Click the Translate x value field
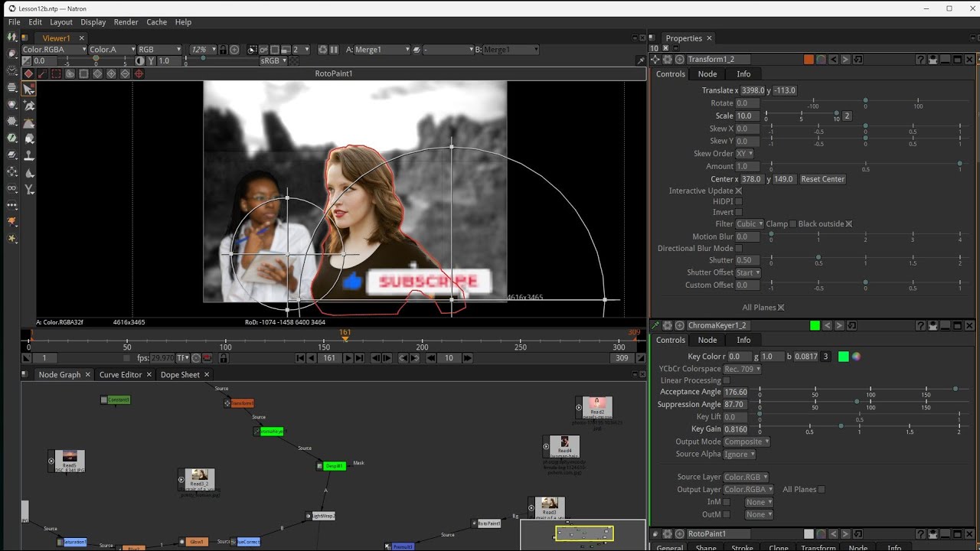 [753, 90]
